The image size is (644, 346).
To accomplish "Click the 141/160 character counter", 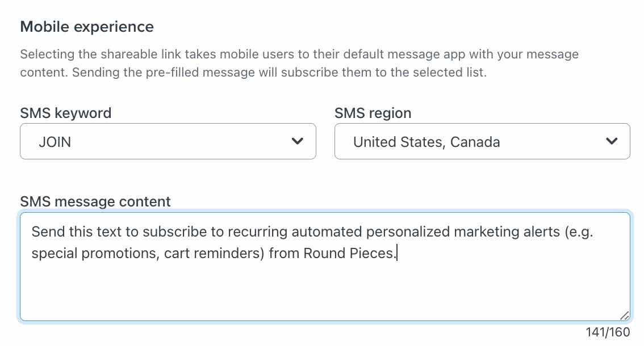I will coord(609,332).
